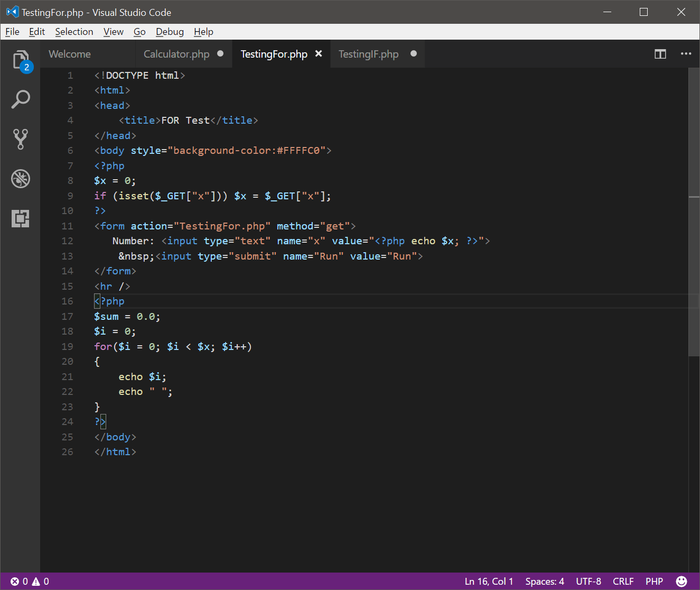
Task: Open the Source Control (Git) view
Action: tap(21, 139)
